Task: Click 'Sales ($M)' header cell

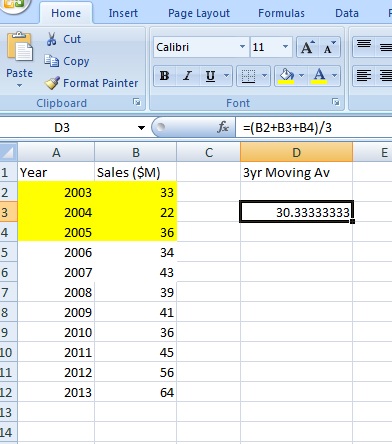Action: (x=136, y=172)
